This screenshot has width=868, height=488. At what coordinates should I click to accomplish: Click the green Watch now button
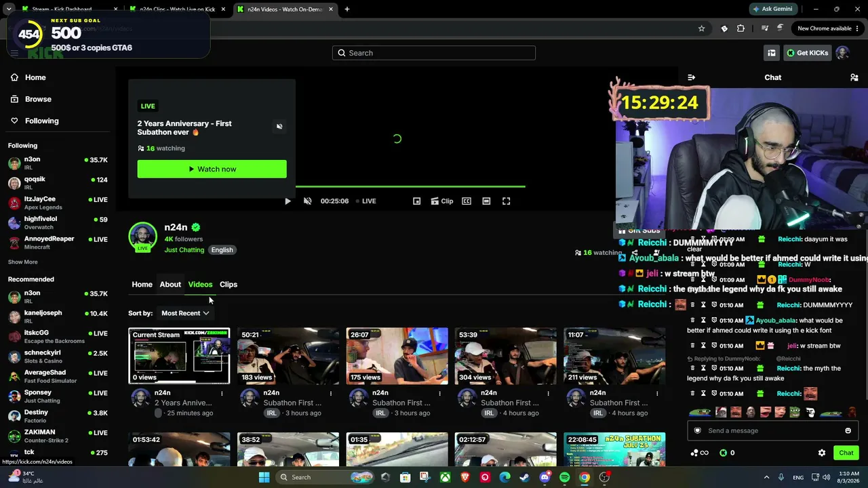coord(212,169)
